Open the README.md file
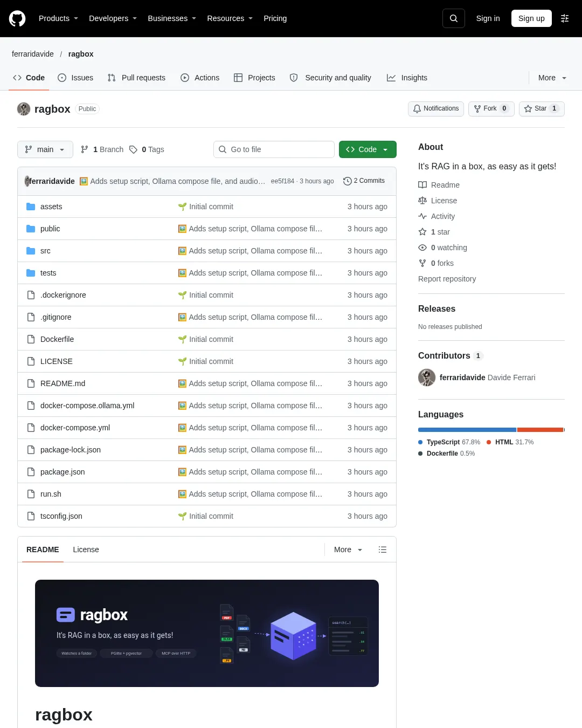 (x=63, y=383)
